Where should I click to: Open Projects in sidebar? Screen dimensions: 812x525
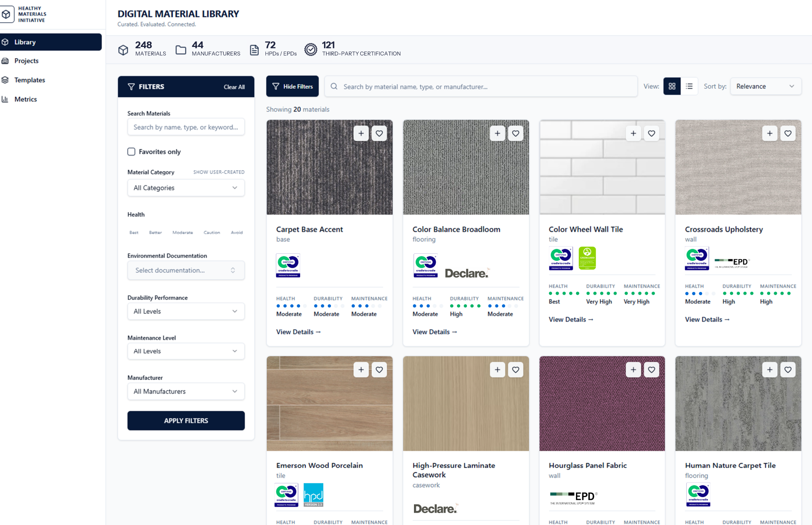[26, 61]
